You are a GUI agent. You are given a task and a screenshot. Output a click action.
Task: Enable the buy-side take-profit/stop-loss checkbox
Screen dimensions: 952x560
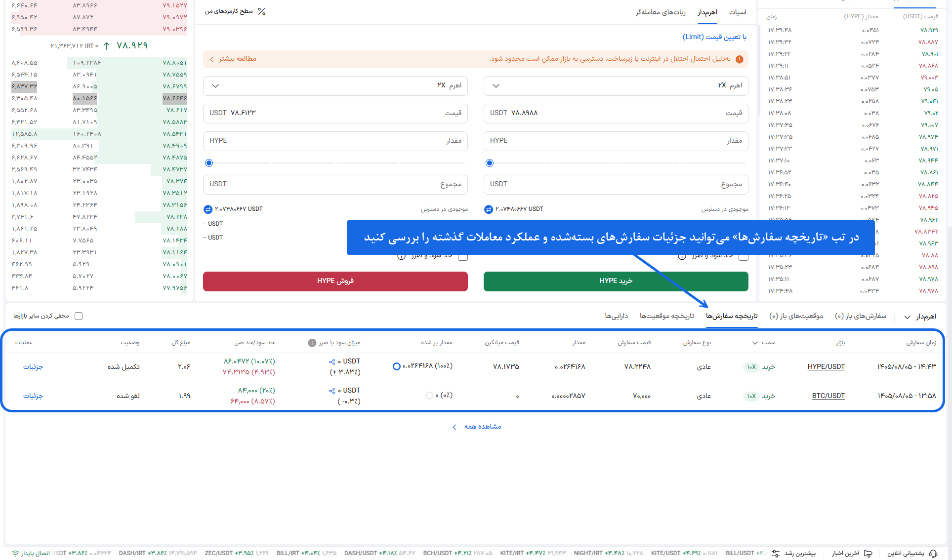point(744,256)
